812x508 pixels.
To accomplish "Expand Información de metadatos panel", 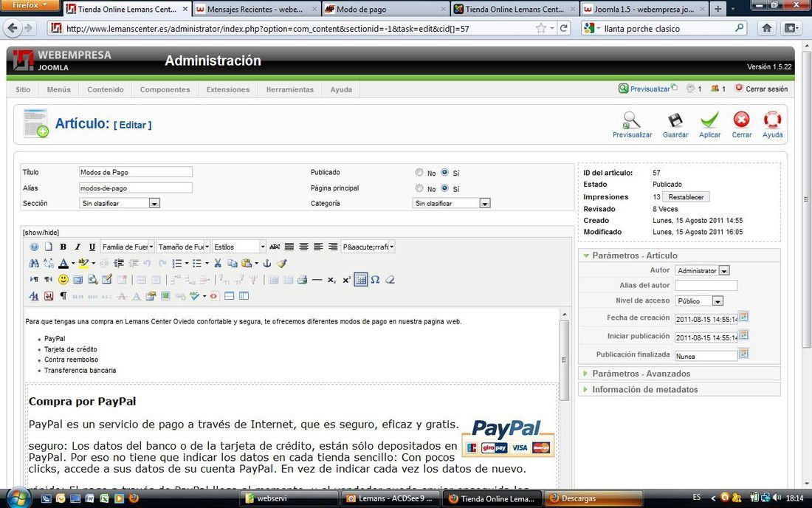I will (x=679, y=389).
